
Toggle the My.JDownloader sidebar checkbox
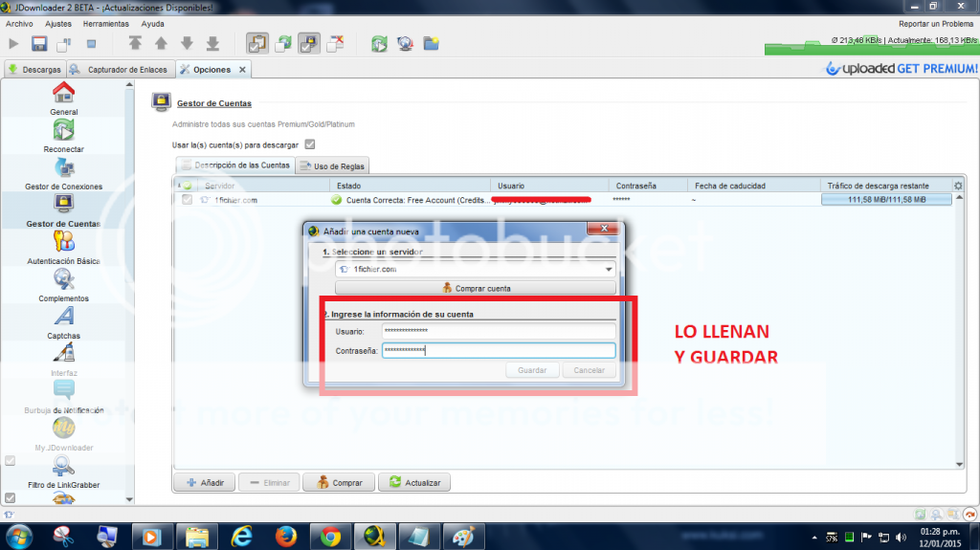tap(10, 461)
